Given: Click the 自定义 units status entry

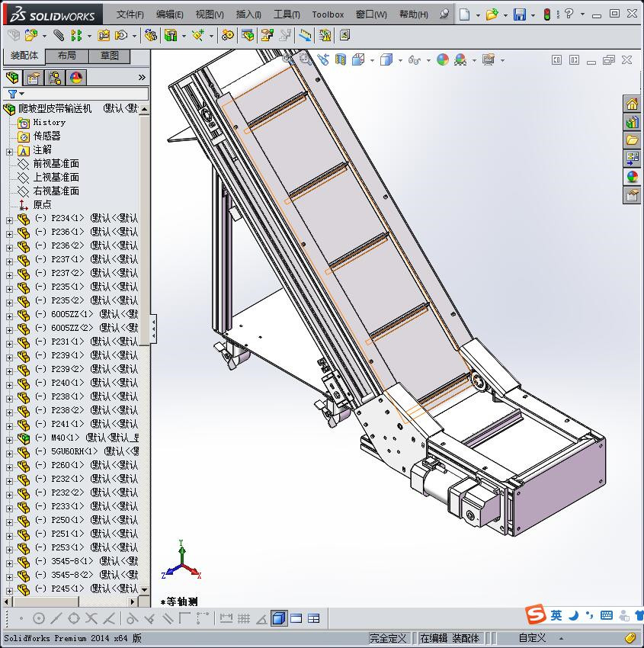Looking at the screenshot, I should pyautogui.click(x=532, y=638).
